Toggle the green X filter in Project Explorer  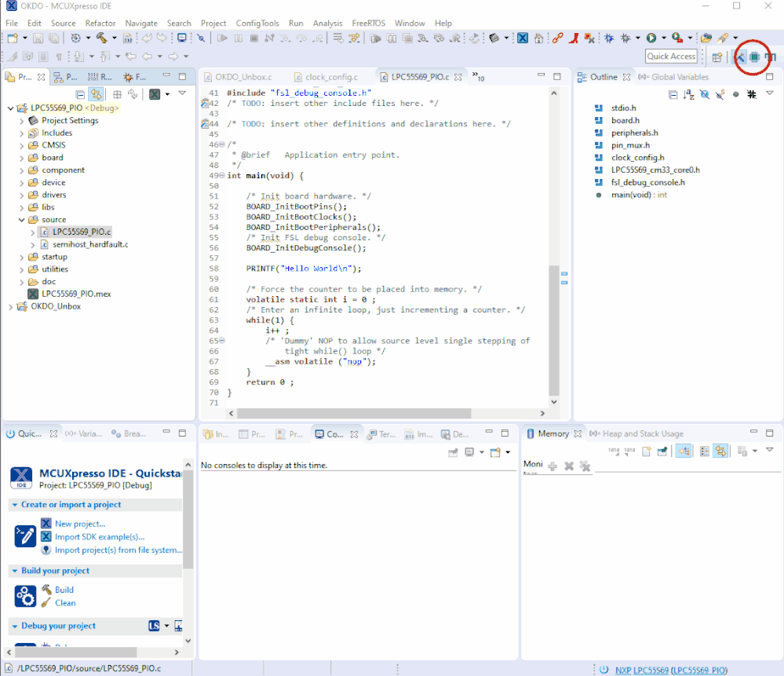point(155,94)
